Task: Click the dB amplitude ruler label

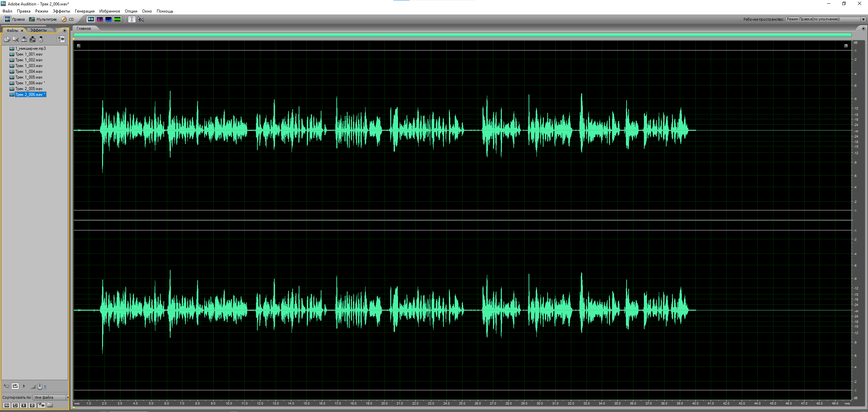Action: [x=855, y=43]
